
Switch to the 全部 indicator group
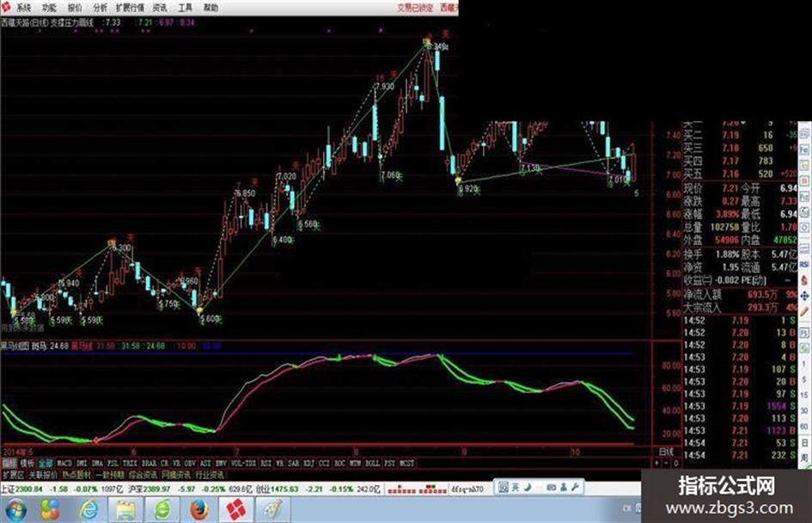tap(46, 463)
